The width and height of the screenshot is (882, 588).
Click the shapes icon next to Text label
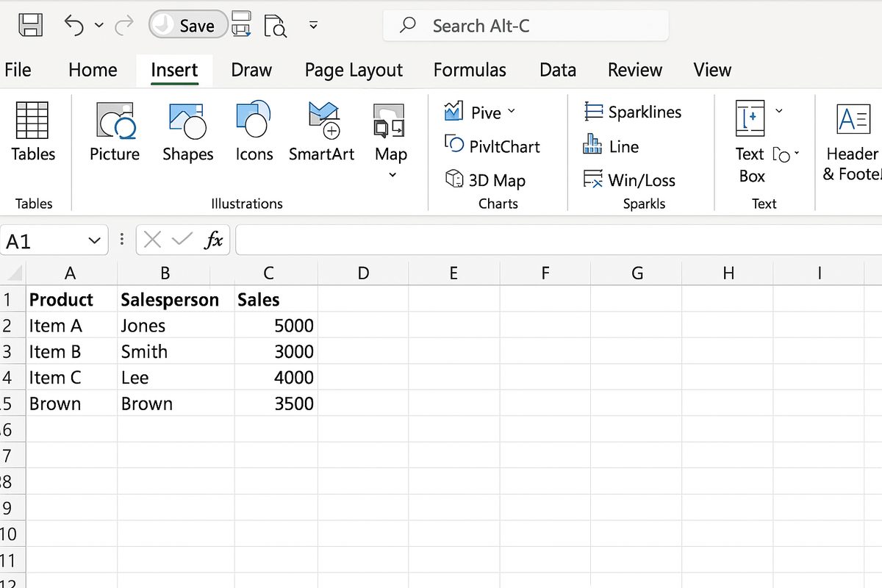[782, 155]
